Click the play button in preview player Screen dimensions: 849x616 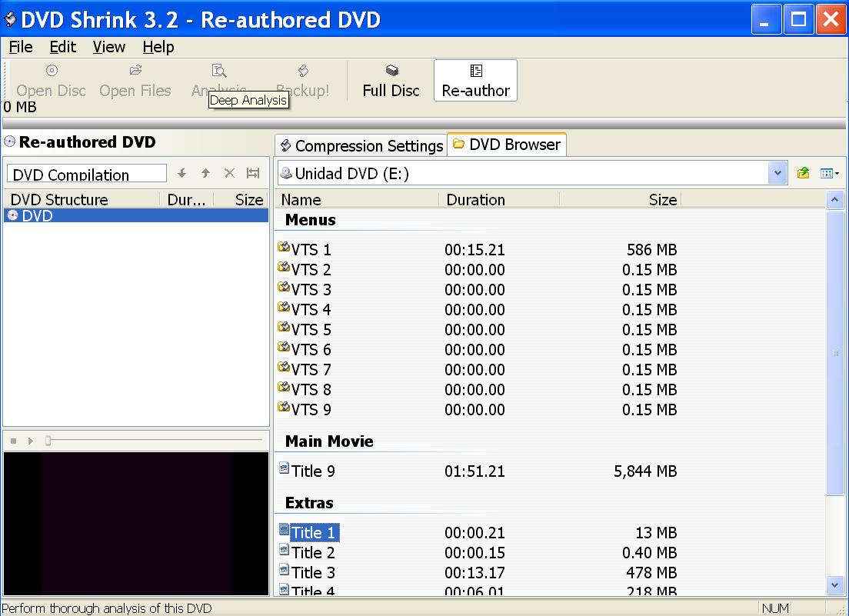pyautogui.click(x=30, y=441)
